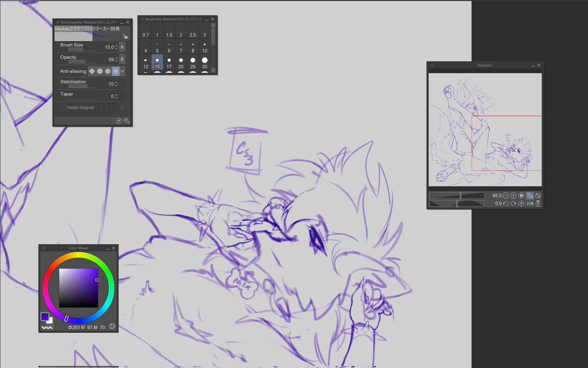This screenshot has width=588, height=368.
Task: Adjust the Navigator rotation slider
Action: tap(457, 203)
